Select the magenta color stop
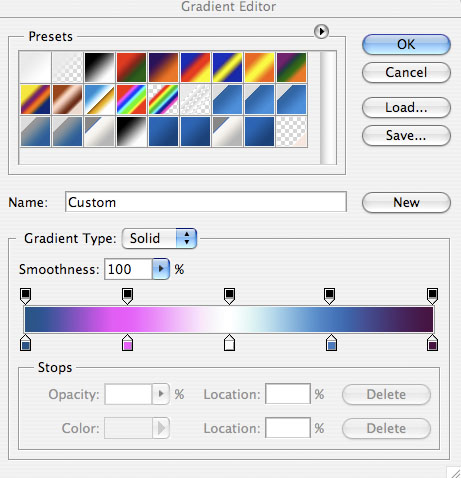The image size is (461, 478). pyautogui.click(x=127, y=343)
